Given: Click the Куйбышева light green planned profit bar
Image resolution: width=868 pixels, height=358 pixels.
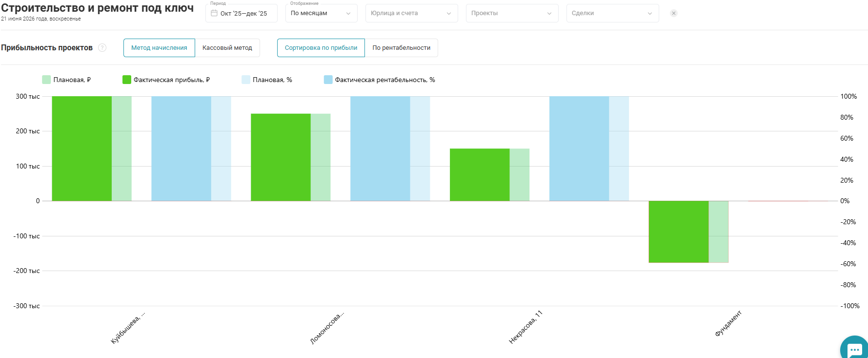Looking at the screenshot, I should (122, 148).
